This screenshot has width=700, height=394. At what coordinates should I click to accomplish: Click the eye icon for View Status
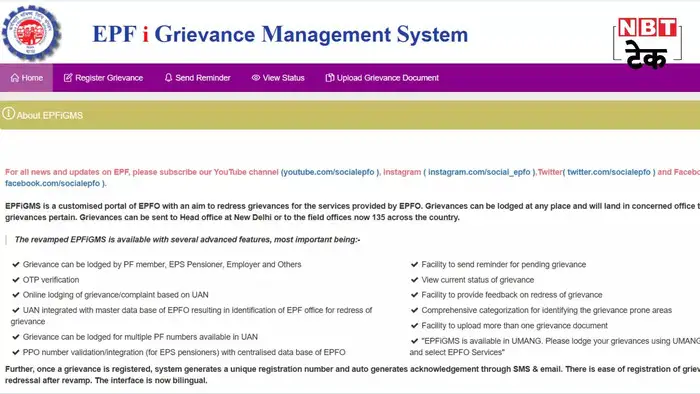pos(256,78)
